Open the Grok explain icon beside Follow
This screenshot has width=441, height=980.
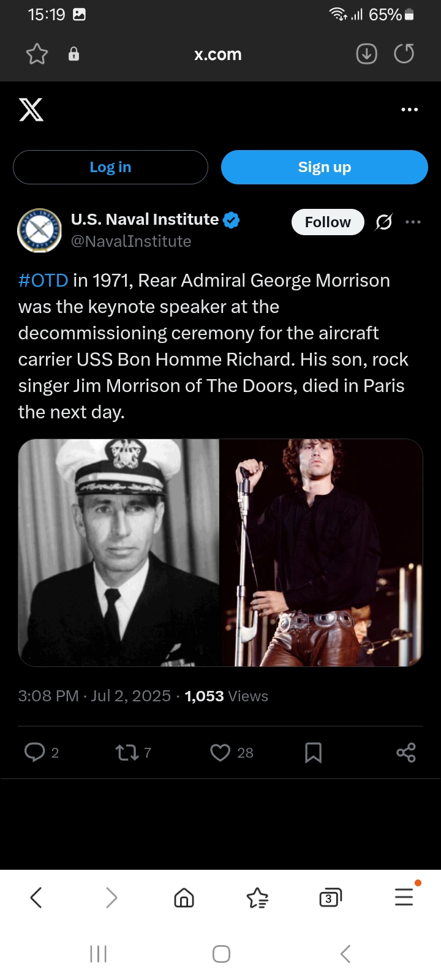384,222
